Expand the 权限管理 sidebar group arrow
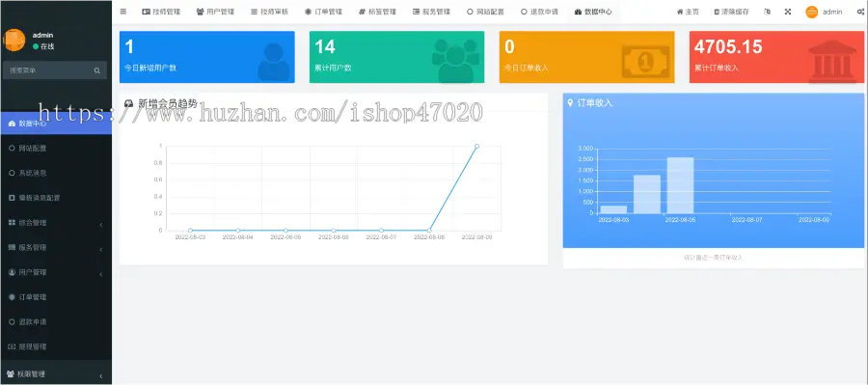This screenshot has width=868, height=385. 101,376
